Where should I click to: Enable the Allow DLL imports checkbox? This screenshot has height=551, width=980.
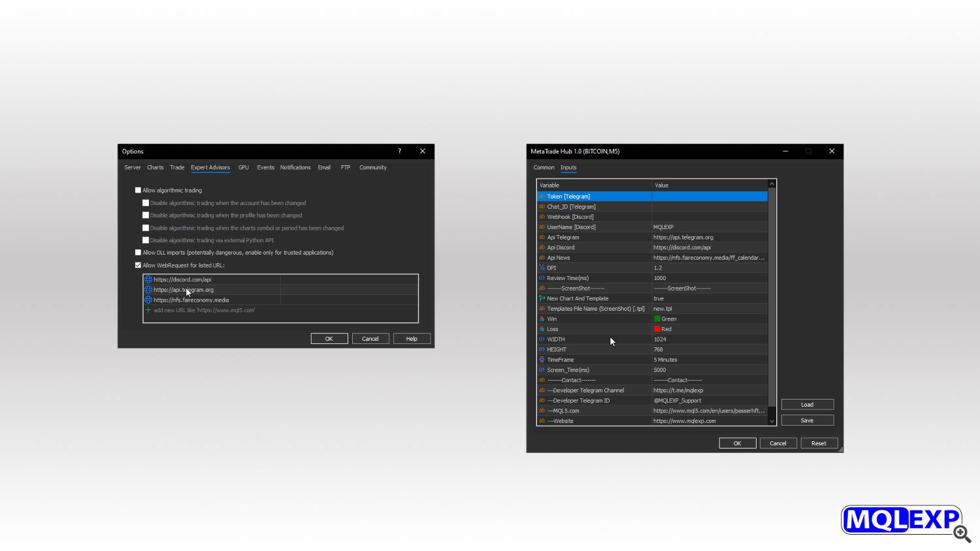(138, 253)
